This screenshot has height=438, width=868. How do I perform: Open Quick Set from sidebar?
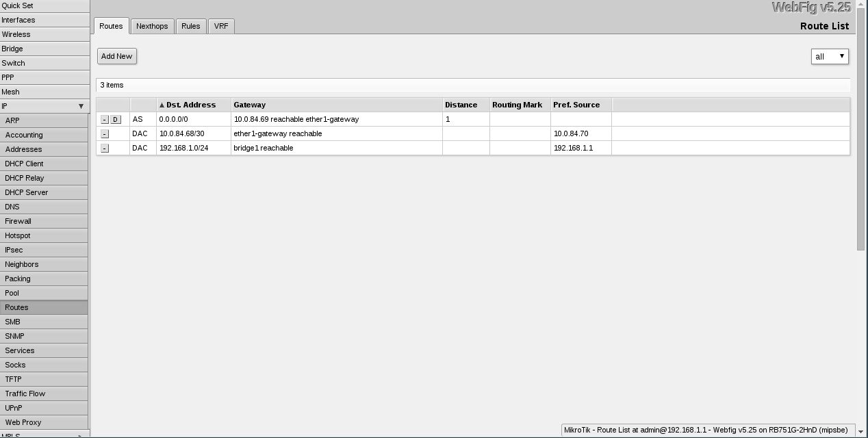18,5
